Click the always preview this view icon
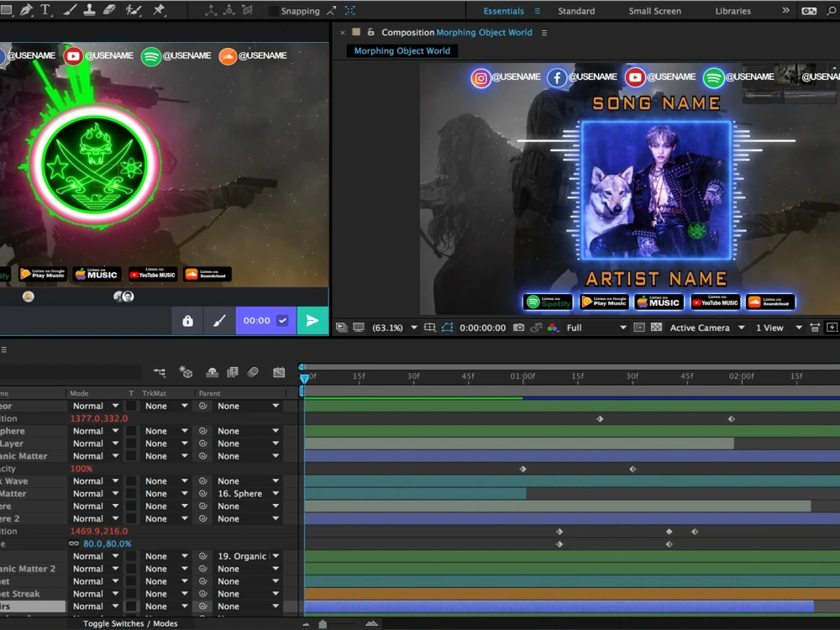Viewport: 840px width, 630px height. pos(341,328)
